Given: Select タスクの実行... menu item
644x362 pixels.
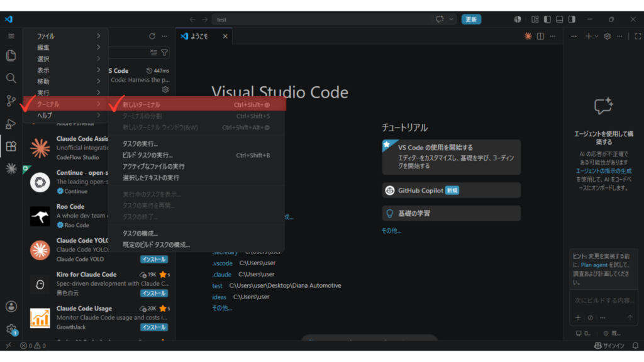Looking at the screenshot, I should click(x=197, y=144).
